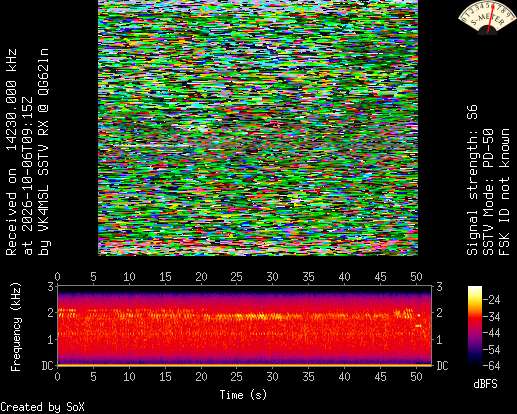This screenshot has height=414, width=517.
Task: Click the VK4MSL SSTV RX callsign line
Action: point(44,152)
